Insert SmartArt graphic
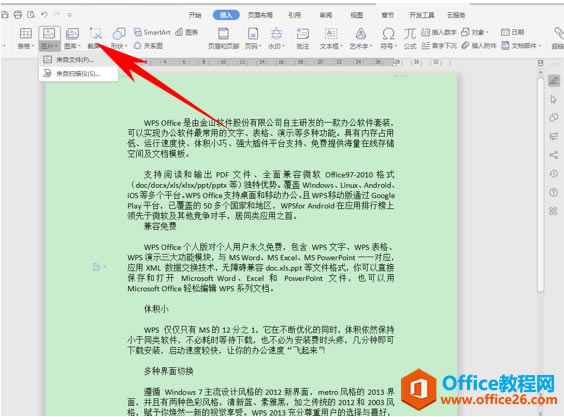Image resolution: width=564 pixels, height=417 pixels. 152,32
